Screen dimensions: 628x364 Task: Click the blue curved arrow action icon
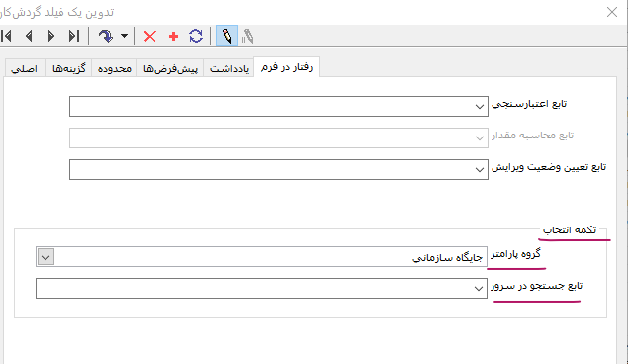pos(106,36)
